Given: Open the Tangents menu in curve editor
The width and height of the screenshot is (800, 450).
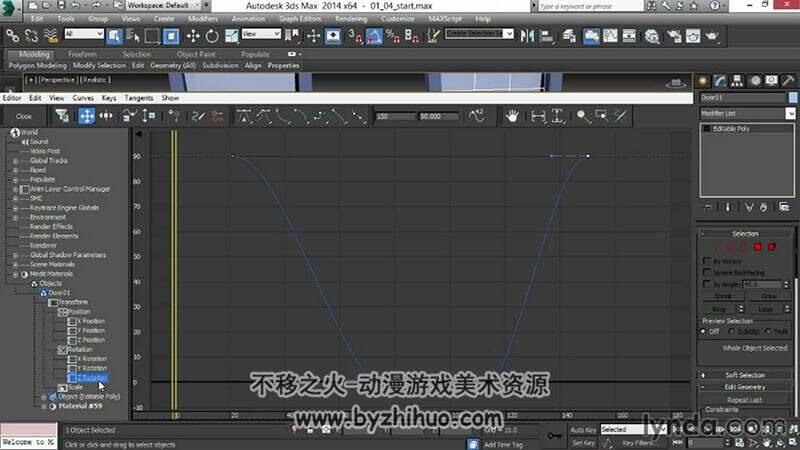Looking at the screenshot, I should click(139, 98).
